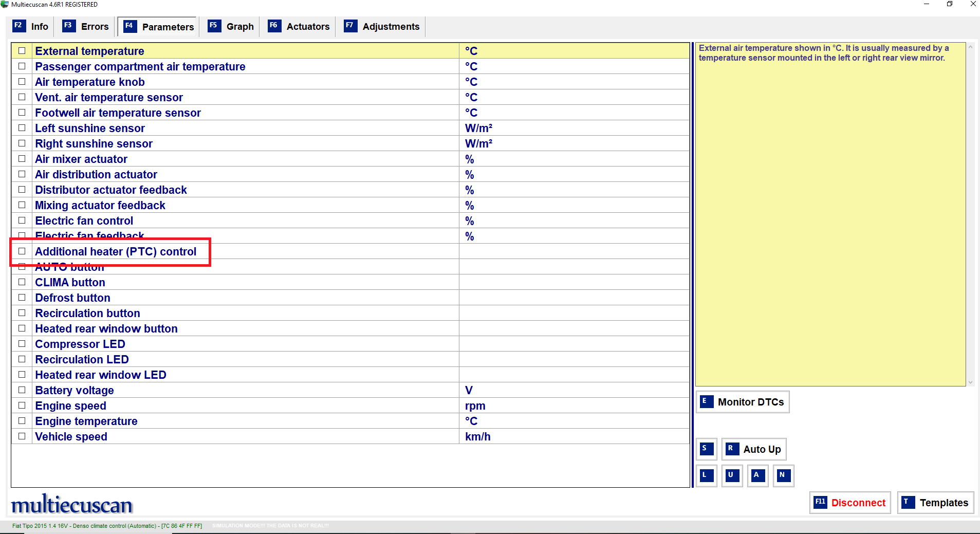The image size is (980, 534).
Task: Click the N shortcut button
Action: (x=783, y=475)
